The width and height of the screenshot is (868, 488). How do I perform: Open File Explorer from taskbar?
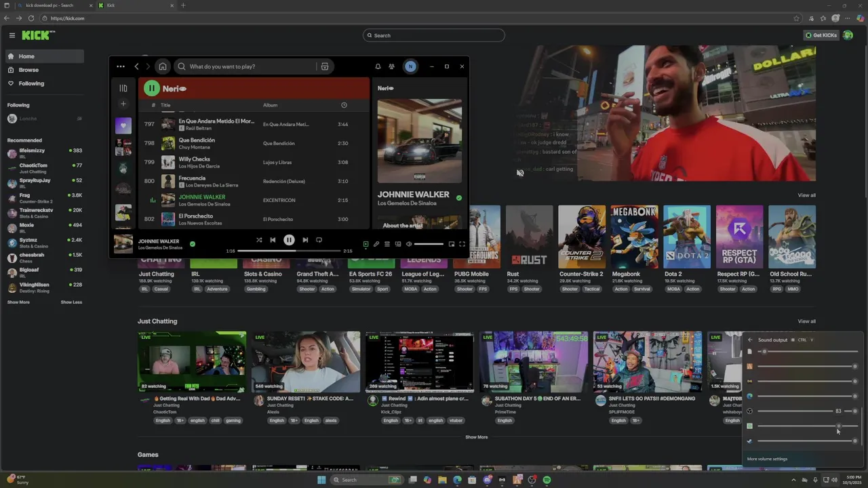(x=442, y=480)
